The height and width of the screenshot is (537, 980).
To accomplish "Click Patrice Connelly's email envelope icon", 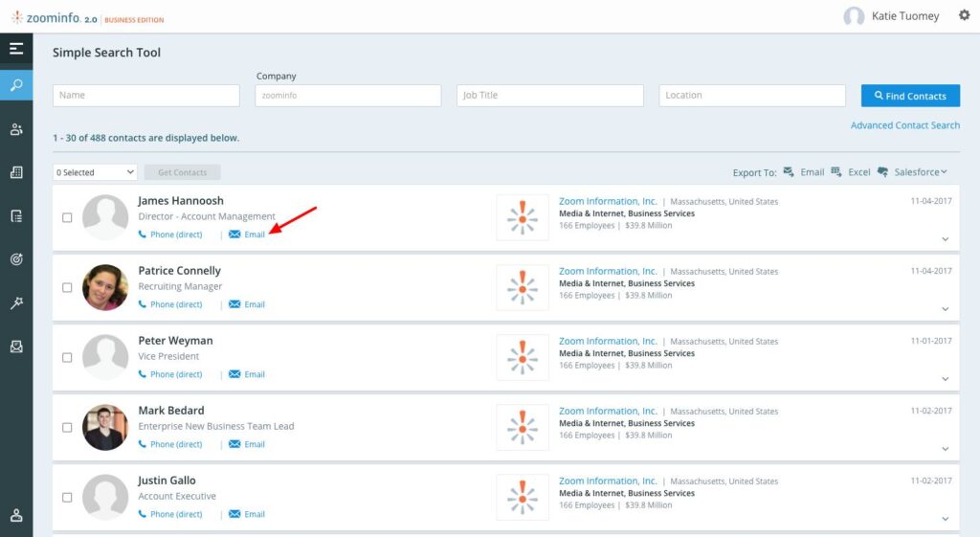I will pos(234,304).
